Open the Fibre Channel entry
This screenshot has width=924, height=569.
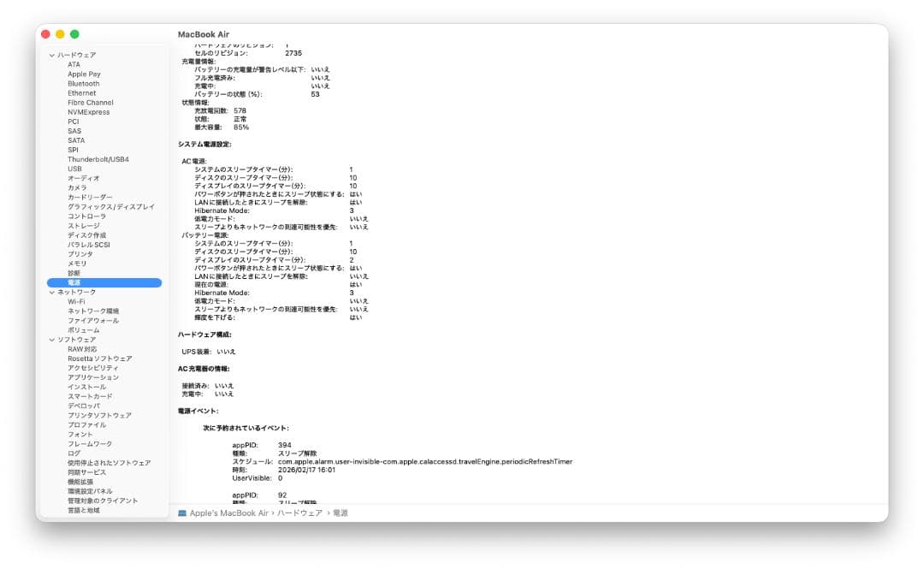[x=90, y=103]
